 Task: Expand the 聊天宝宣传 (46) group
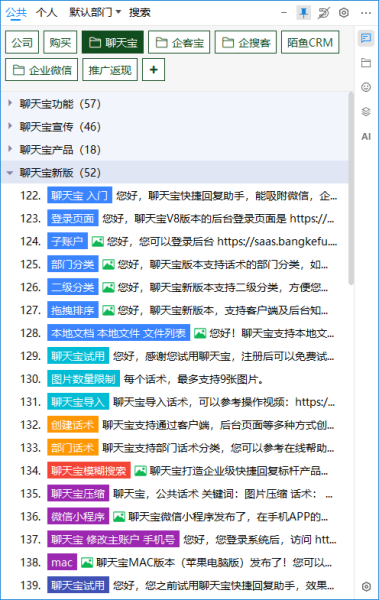pyautogui.click(x=10, y=126)
